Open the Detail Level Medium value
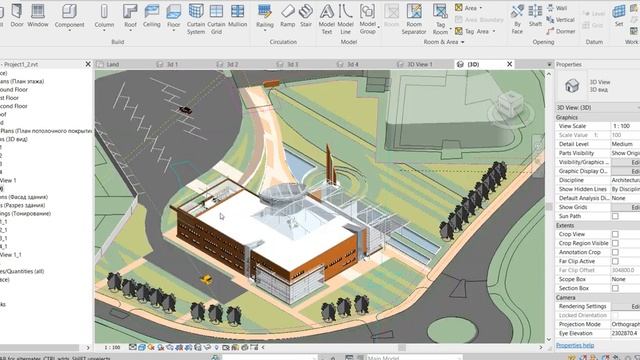The height and width of the screenshot is (360, 640). (x=625, y=144)
